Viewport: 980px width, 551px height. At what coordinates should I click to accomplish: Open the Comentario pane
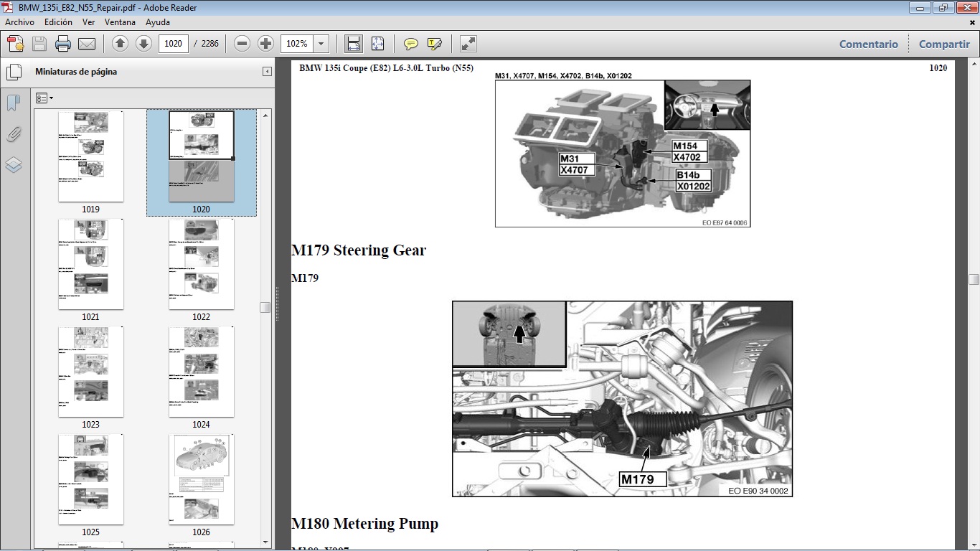tap(869, 44)
